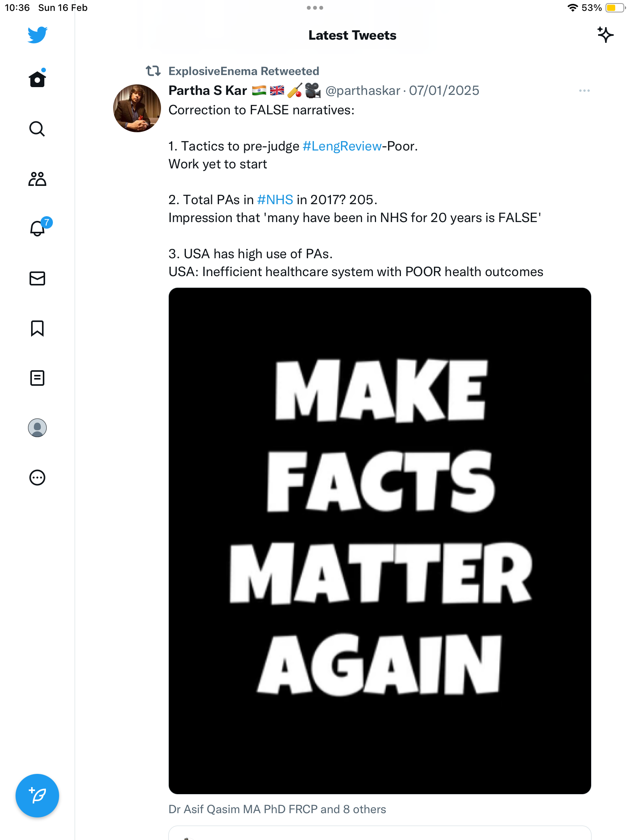Open the #LengReview hashtag

(x=342, y=146)
